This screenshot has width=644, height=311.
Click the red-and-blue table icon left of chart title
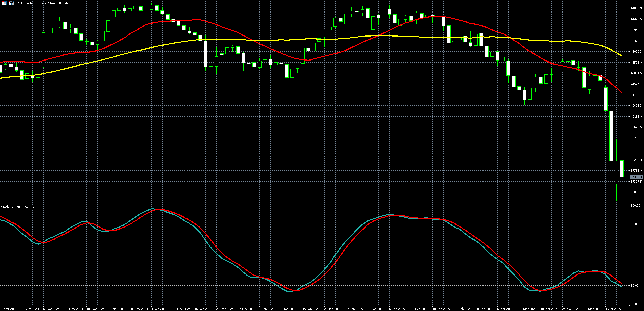pos(4,3)
